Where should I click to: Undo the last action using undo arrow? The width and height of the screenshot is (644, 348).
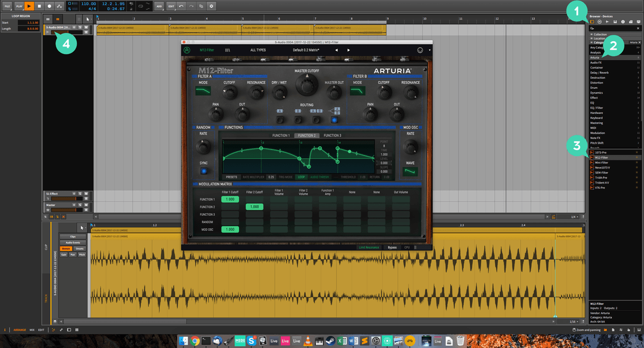181,6
